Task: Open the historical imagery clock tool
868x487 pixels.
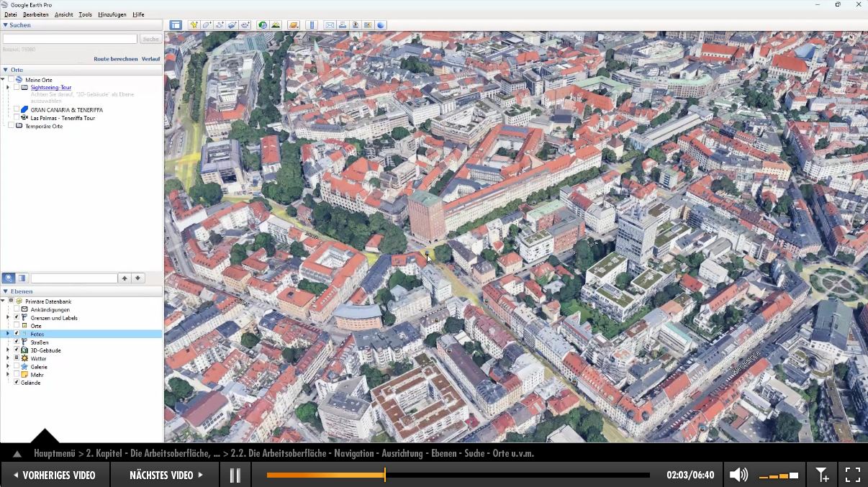Action: pyautogui.click(x=263, y=25)
